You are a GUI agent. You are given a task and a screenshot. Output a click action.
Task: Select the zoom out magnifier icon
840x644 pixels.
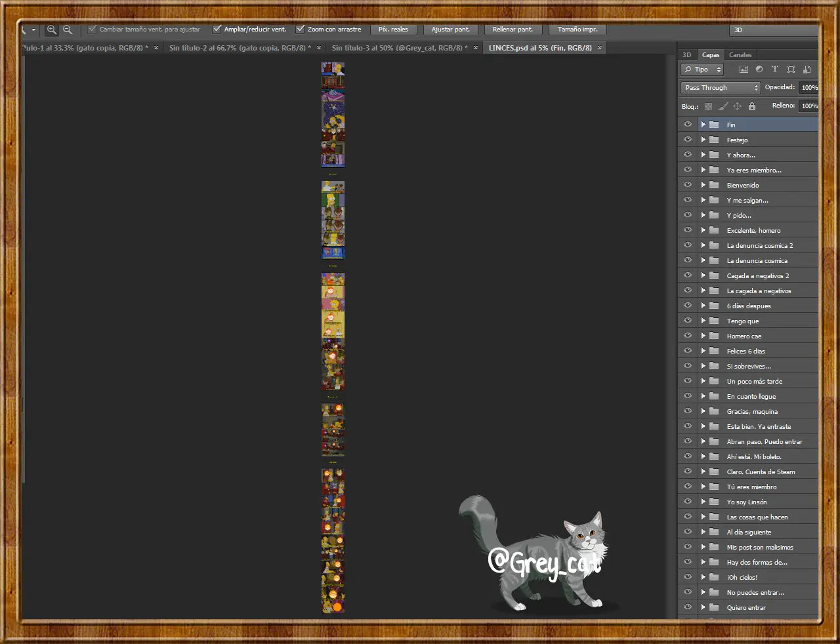click(67, 30)
